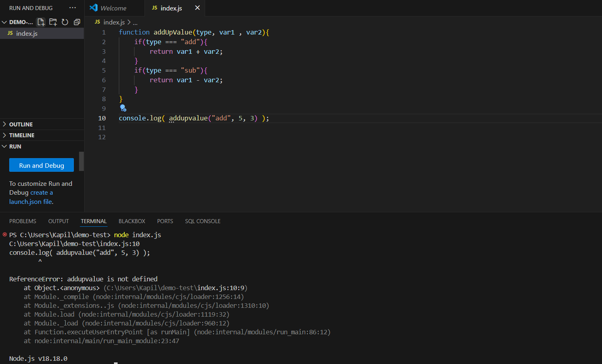Open the OUTPUT panel tab
The width and height of the screenshot is (602, 364).
[x=59, y=221]
